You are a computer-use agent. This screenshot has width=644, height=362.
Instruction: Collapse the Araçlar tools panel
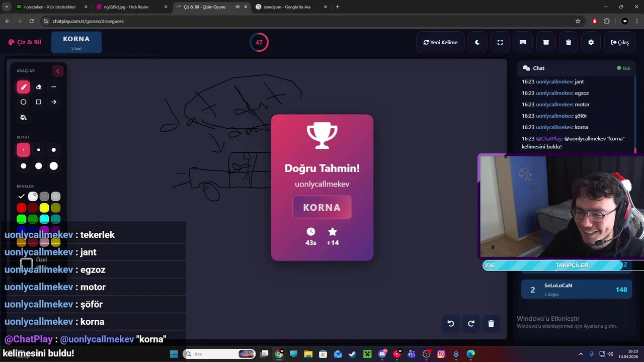pos(57,71)
